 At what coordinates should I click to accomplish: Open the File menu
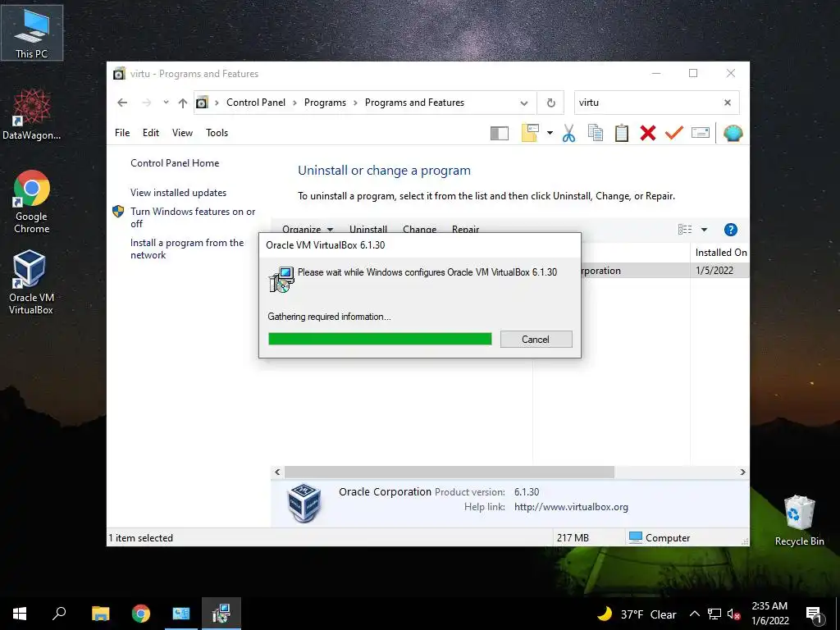122,132
